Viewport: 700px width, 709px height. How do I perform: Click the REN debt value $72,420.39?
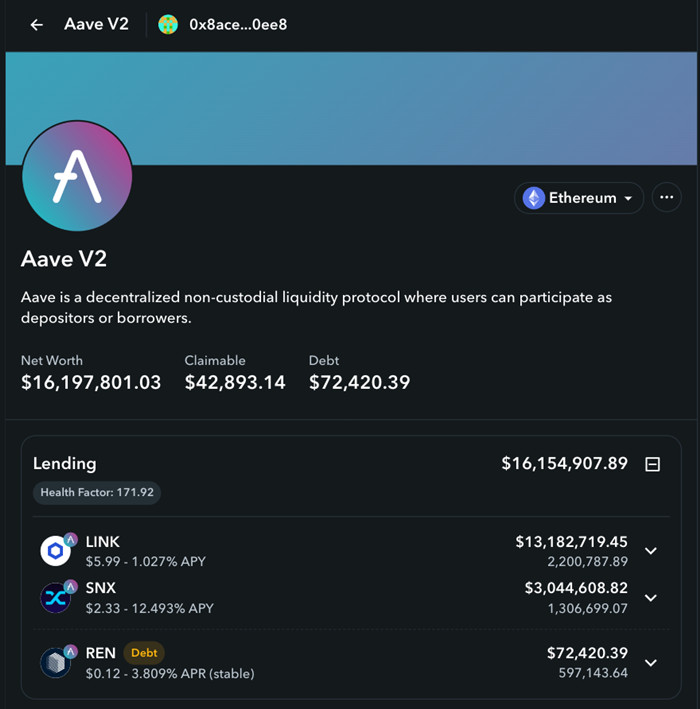coord(587,653)
